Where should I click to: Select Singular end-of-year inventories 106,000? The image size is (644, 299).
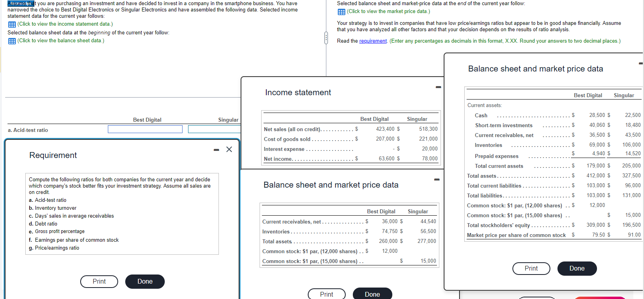[631, 145]
